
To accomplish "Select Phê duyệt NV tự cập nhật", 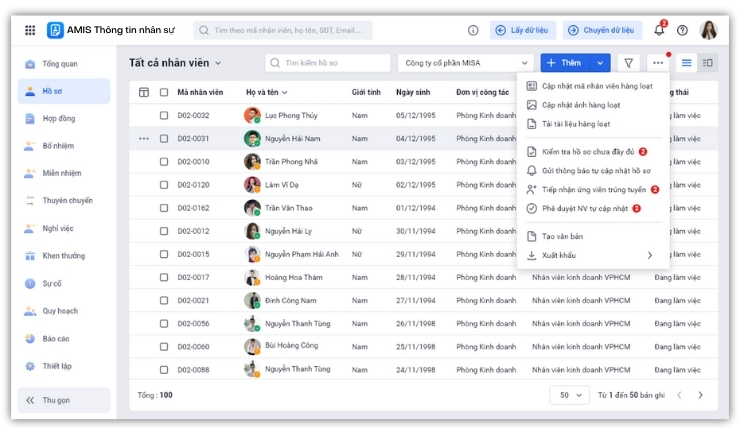I will (x=593, y=208).
